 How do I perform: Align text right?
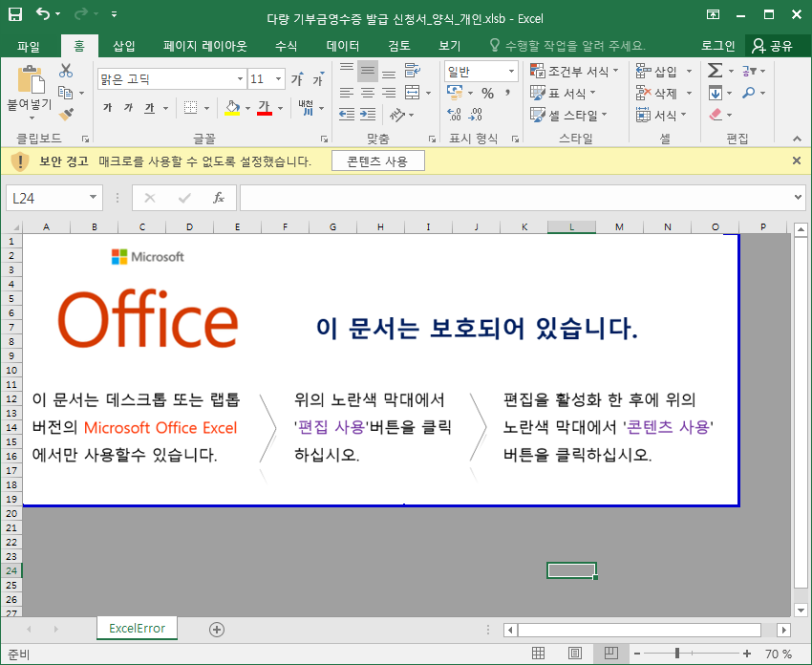click(389, 93)
